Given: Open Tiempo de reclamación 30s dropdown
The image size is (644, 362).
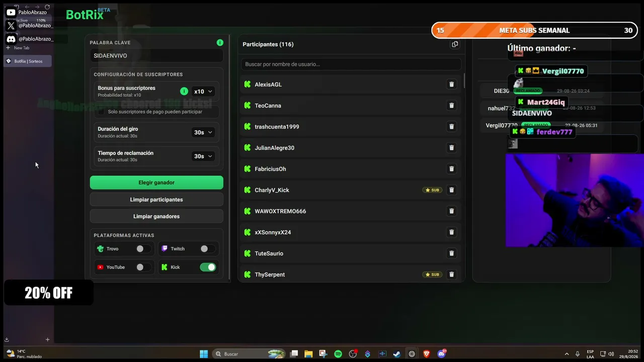Looking at the screenshot, I should tap(203, 156).
